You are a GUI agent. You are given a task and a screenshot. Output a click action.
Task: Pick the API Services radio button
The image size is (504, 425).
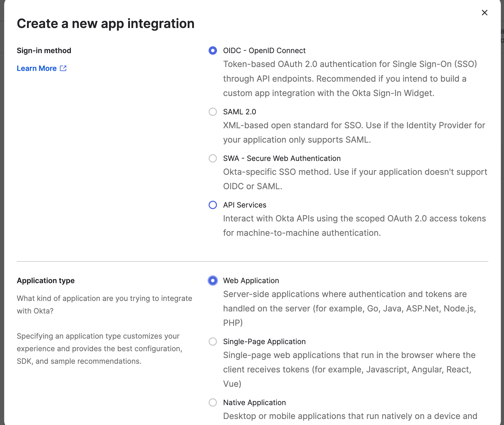(213, 205)
